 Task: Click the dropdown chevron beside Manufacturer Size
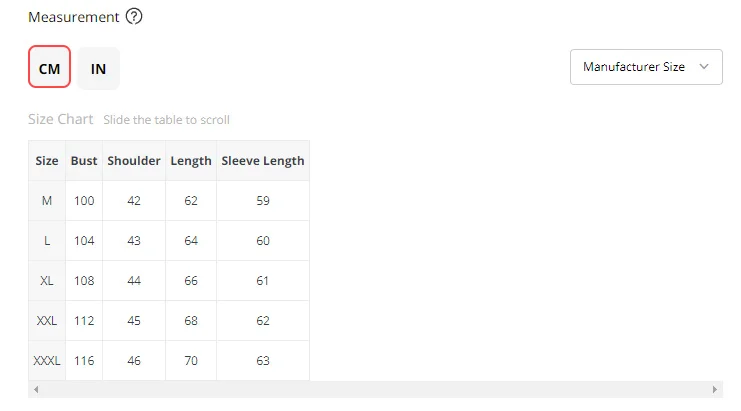(704, 67)
